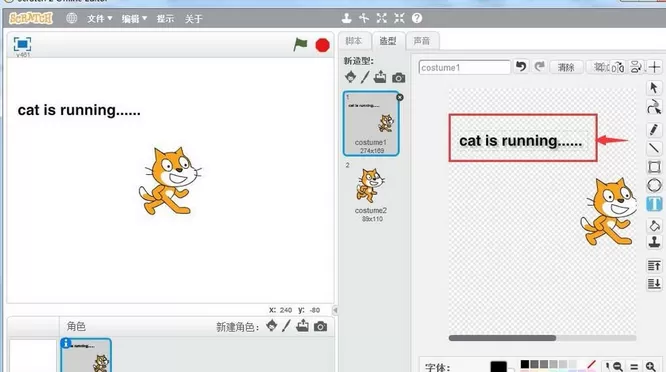Select the costume2 thumbnail
This screenshot has height=372, width=666.
tap(371, 191)
